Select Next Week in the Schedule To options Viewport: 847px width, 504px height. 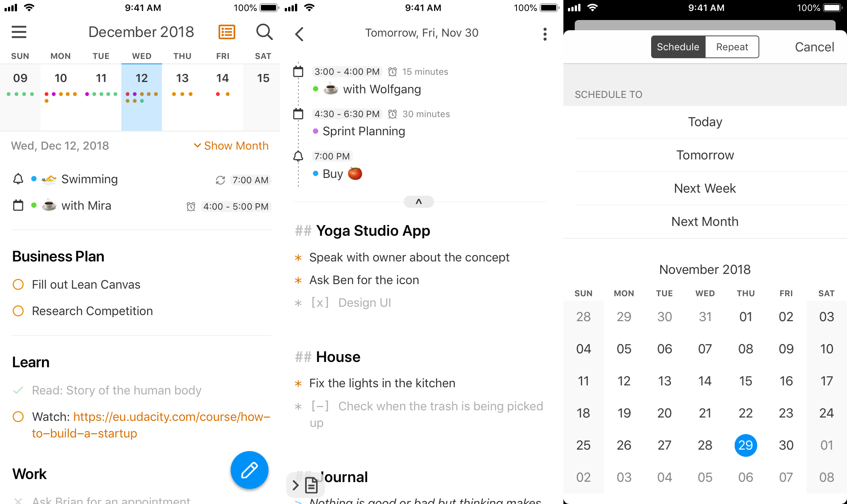[705, 189]
